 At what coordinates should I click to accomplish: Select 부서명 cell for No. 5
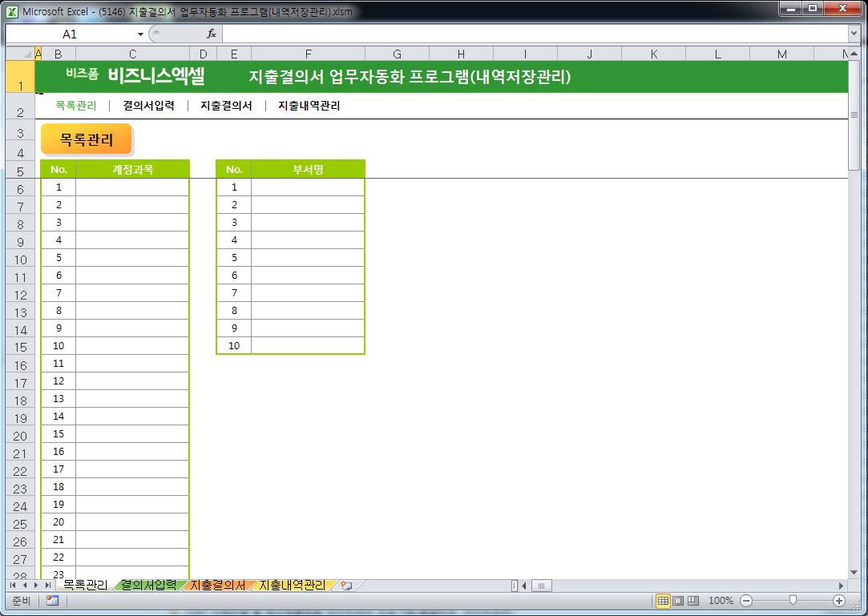308,257
